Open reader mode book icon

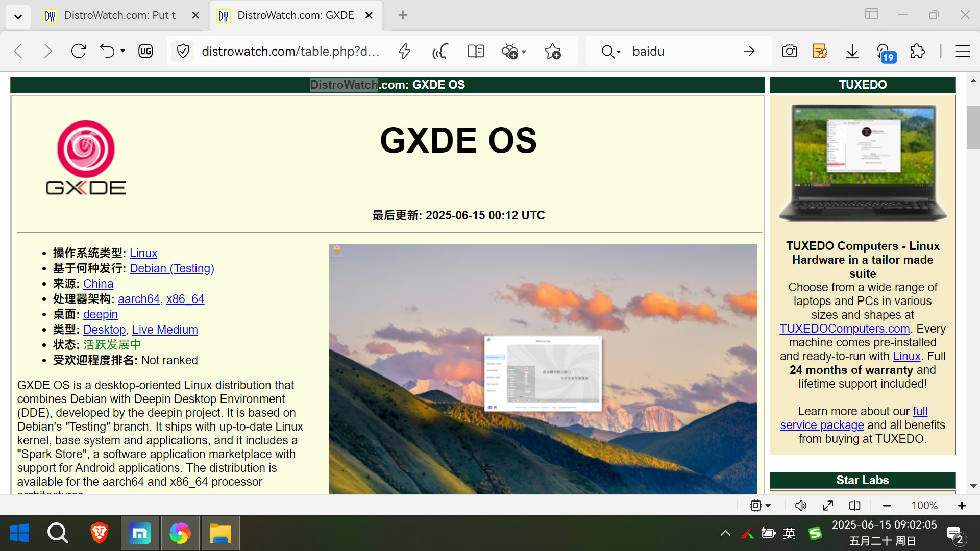coord(476,51)
